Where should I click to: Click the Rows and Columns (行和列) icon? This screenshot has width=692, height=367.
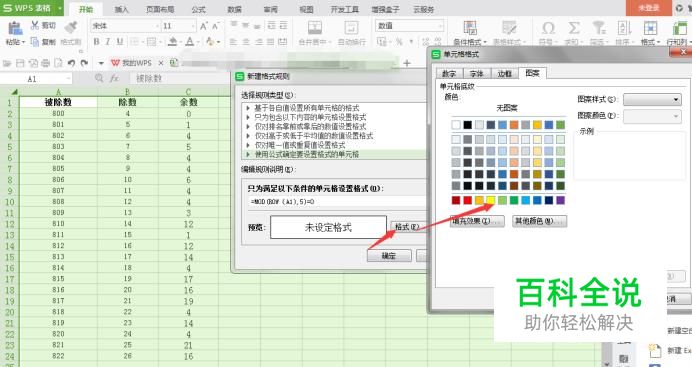[680, 27]
